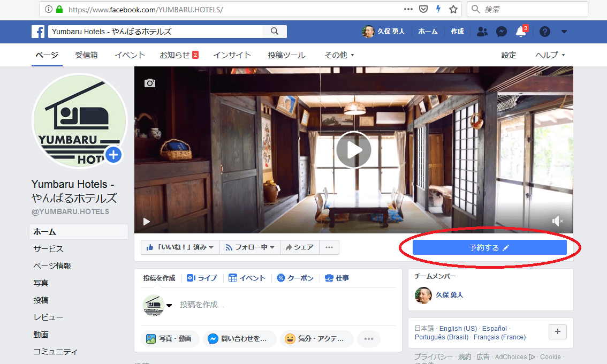Open the お知らせ tab
607x364 pixels.
point(179,55)
